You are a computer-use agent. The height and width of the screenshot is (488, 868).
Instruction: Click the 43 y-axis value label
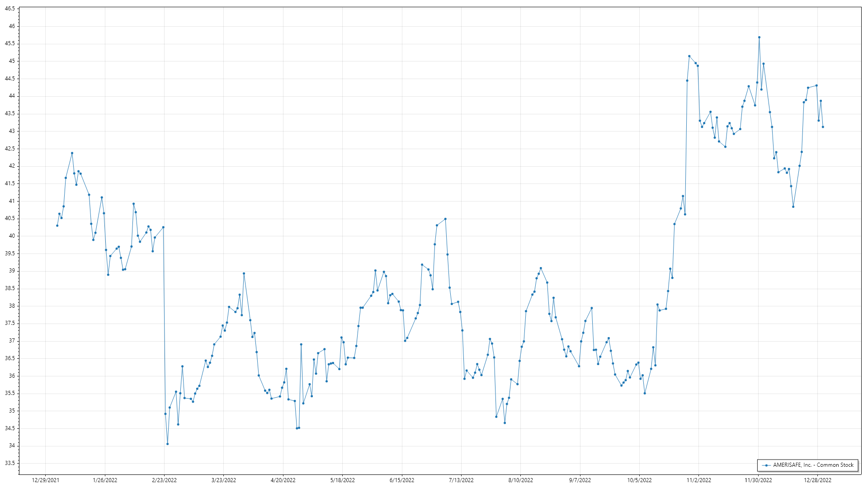pos(12,131)
